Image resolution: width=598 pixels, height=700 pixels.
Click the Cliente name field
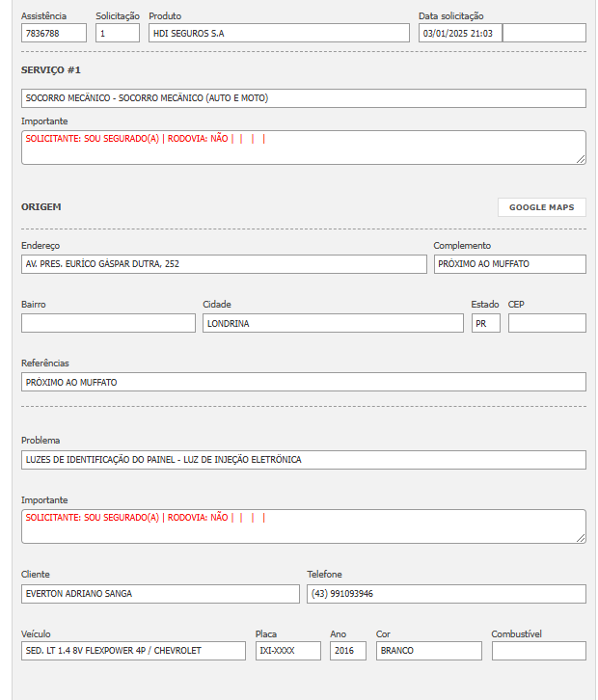click(160, 594)
